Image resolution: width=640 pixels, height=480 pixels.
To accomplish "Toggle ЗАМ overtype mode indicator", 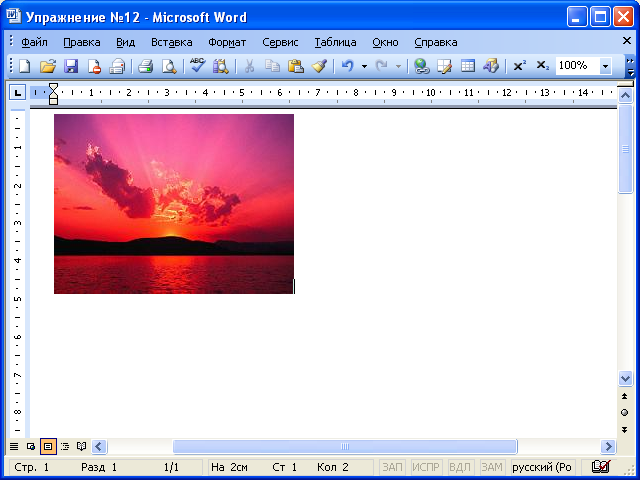I will [x=492, y=467].
